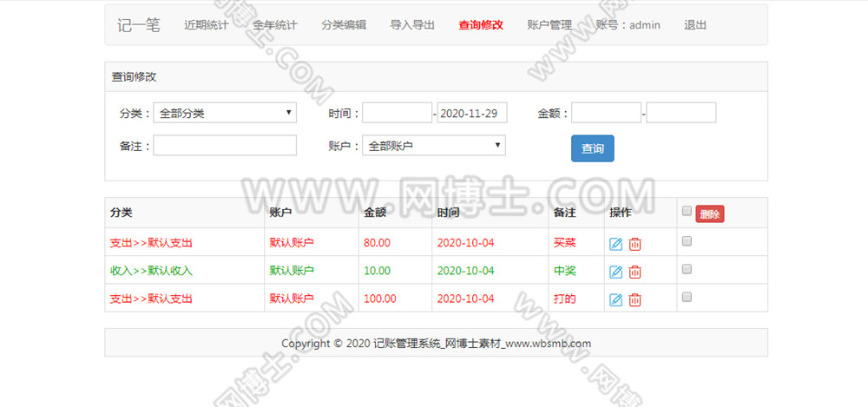Screen dimensions: 868x407
Task: Click the 记一笔 brand link
Action: coord(138,25)
